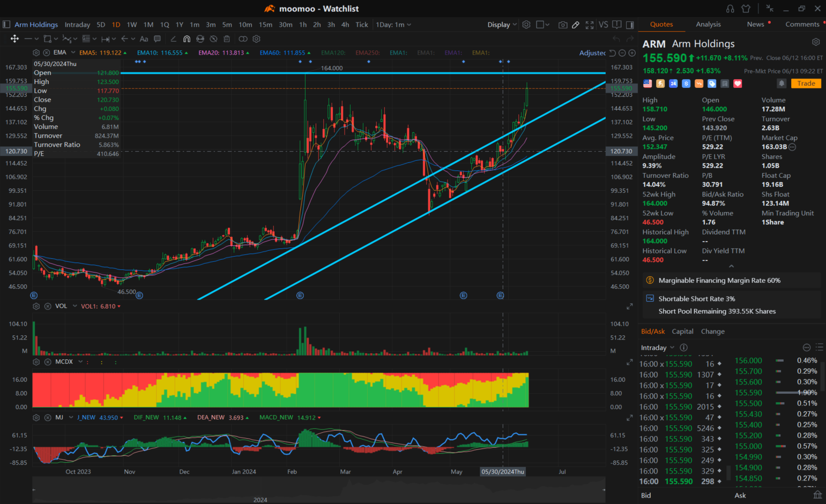Zoom in the chart with the plus icon
The image size is (826, 504).
(632, 53)
